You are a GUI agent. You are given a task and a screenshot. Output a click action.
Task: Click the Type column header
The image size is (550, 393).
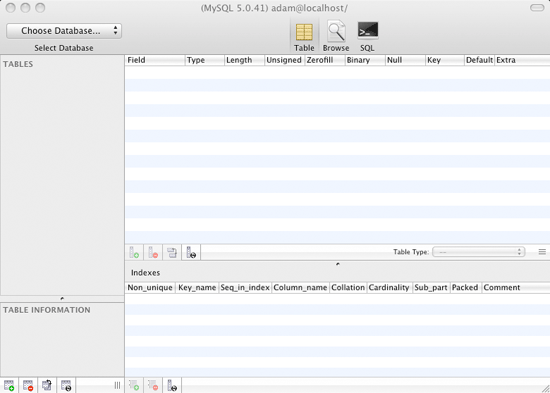(205, 60)
